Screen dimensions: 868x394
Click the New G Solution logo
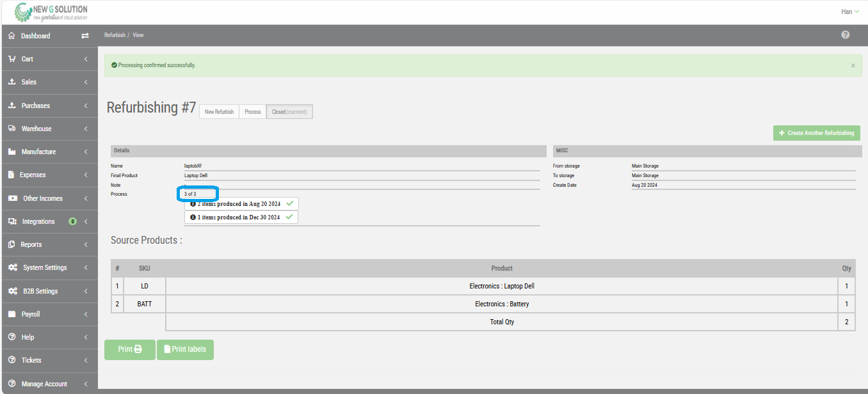point(50,12)
